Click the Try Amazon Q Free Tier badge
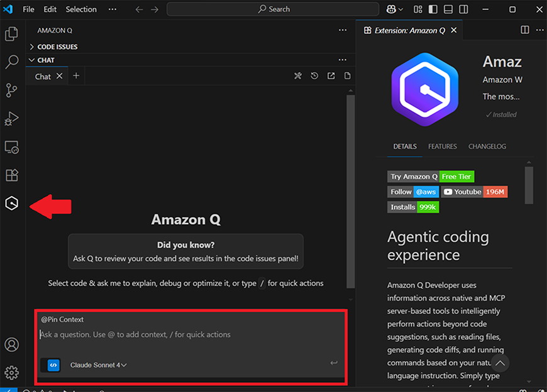 430,177
